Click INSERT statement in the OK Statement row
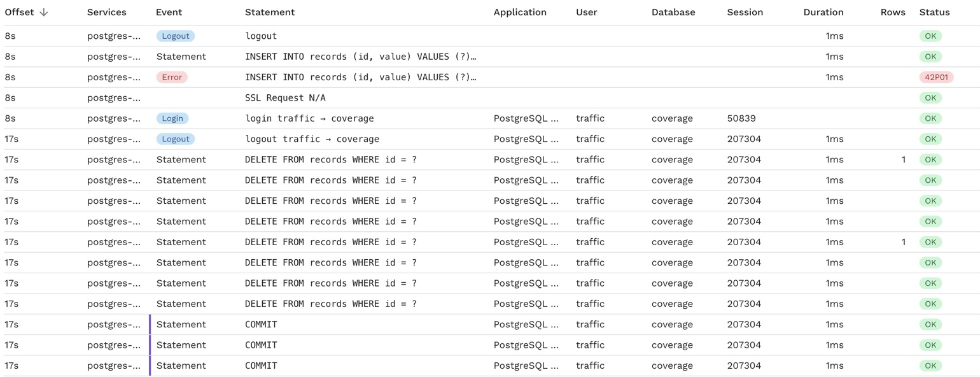Viewport: 980px width, 377px height. click(x=361, y=57)
